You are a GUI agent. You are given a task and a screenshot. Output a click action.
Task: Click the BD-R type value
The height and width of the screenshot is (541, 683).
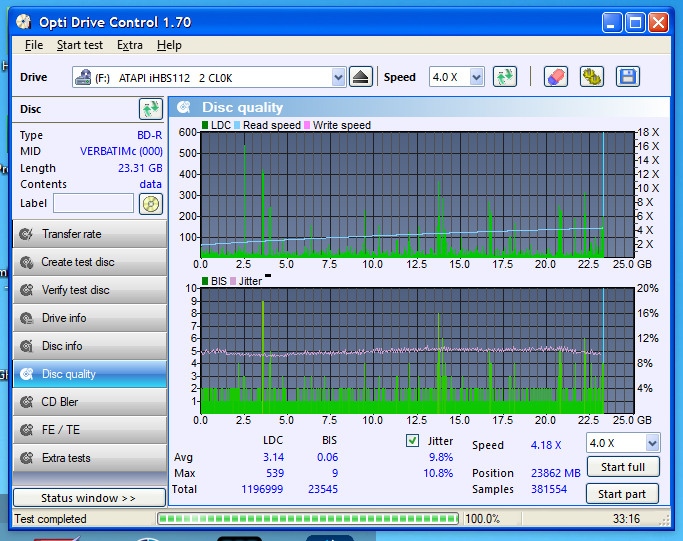tap(149, 135)
